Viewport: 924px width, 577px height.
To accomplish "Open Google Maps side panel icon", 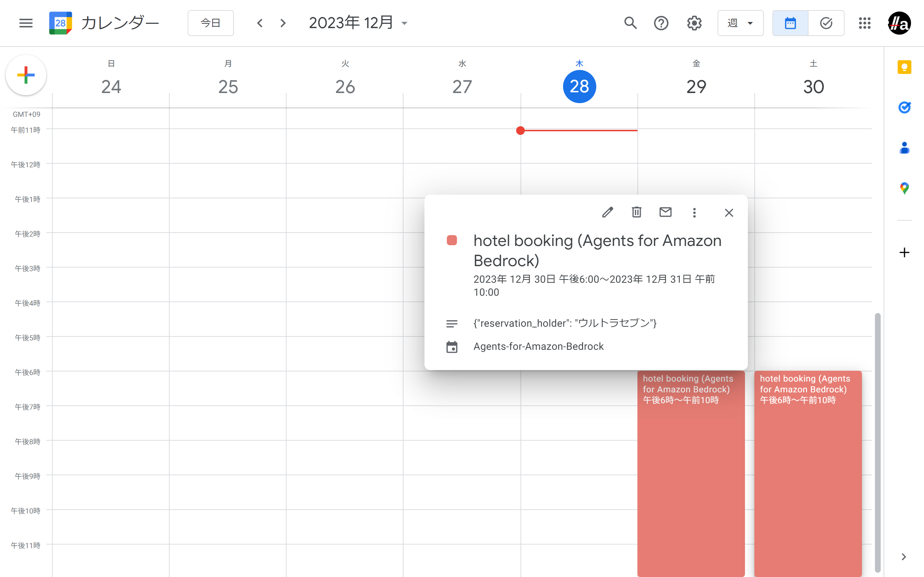I will 904,188.
